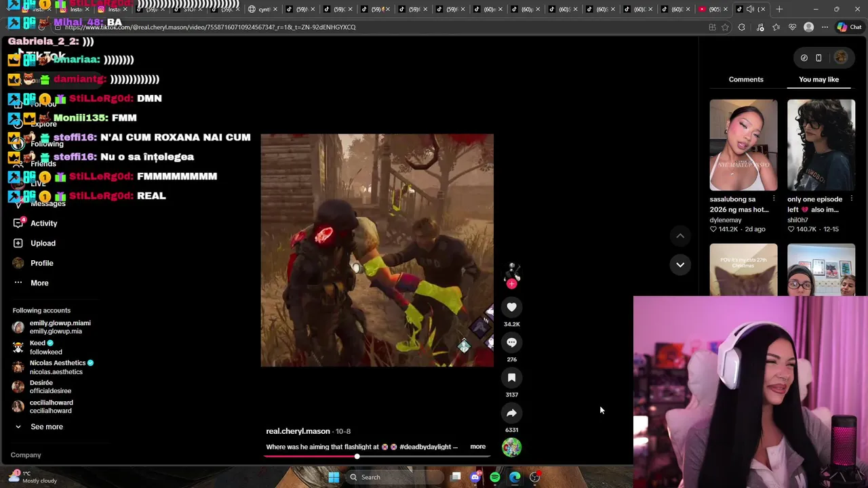Share the video using the arrow icon
The width and height of the screenshot is (868, 488).
point(511,413)
